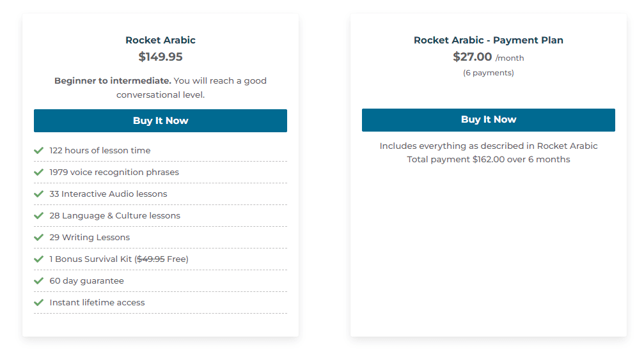Click checkmark next to 1 Bonus Survival Kit
This screenshot has width=644, height=352.
pos(38,259)
